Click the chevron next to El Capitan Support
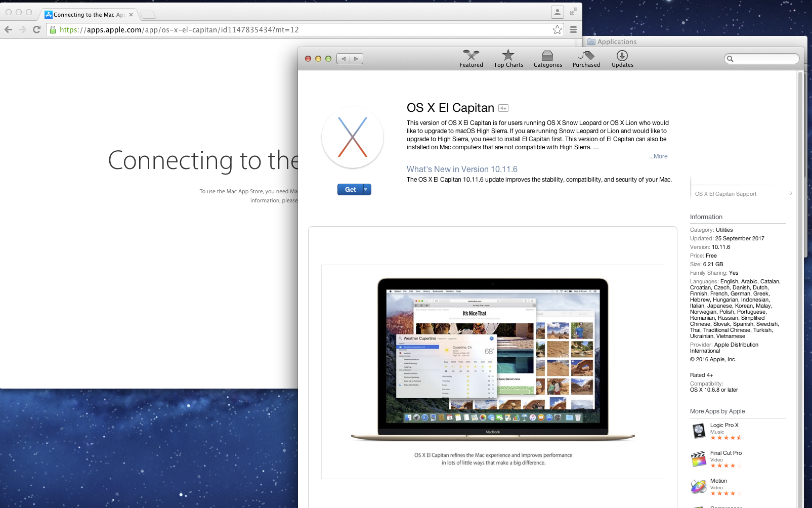This screenshot has width=812, height=508. (791, 193)
